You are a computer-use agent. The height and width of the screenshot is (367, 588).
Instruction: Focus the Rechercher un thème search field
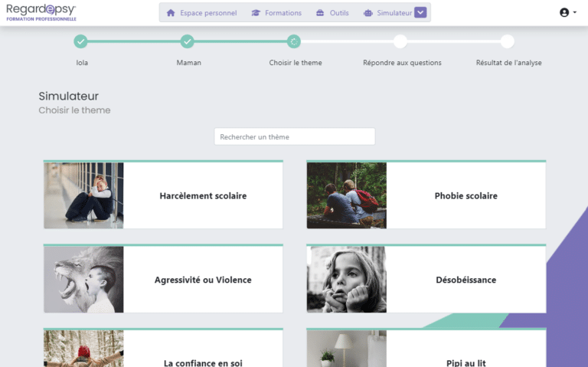point(294,136)
